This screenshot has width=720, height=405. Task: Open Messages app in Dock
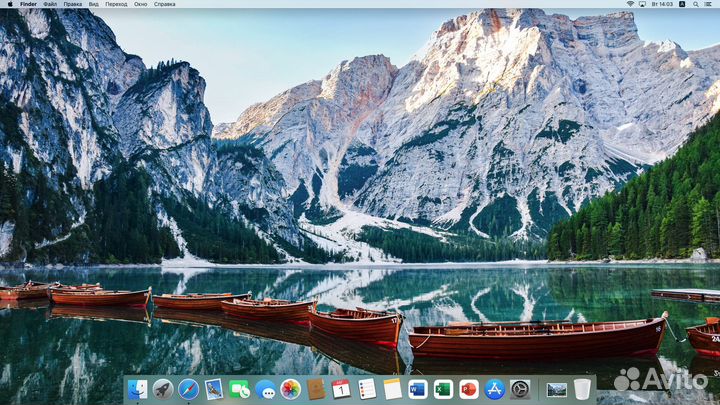(265, 389)
